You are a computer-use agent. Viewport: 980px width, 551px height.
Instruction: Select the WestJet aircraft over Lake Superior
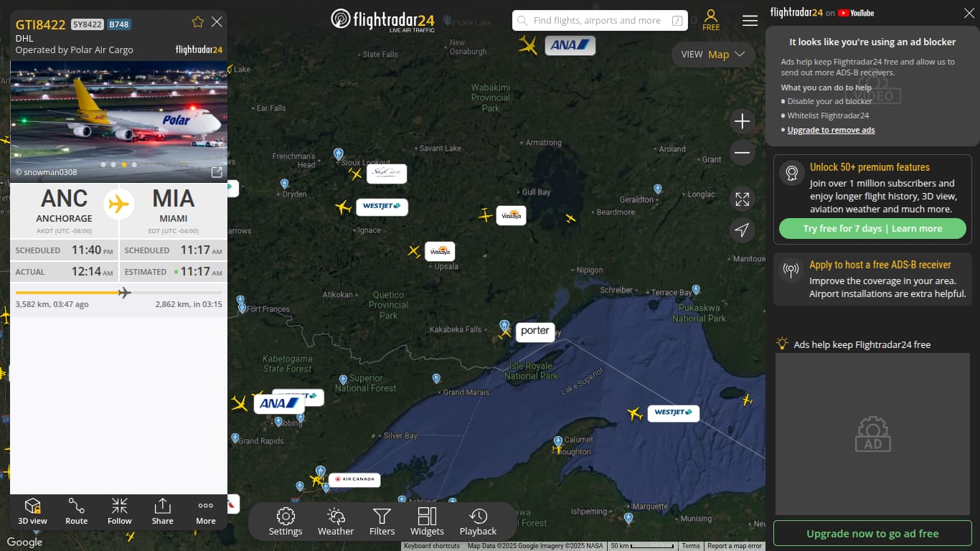634,413
